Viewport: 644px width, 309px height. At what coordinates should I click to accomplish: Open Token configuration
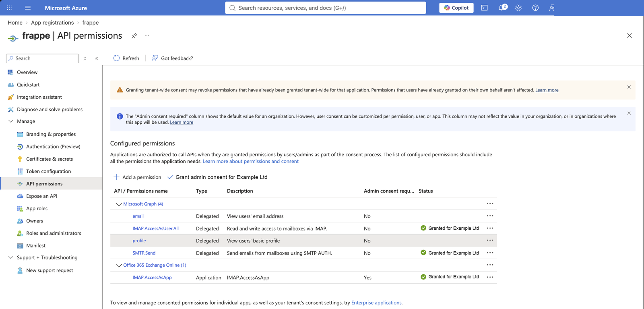[48, 171]
